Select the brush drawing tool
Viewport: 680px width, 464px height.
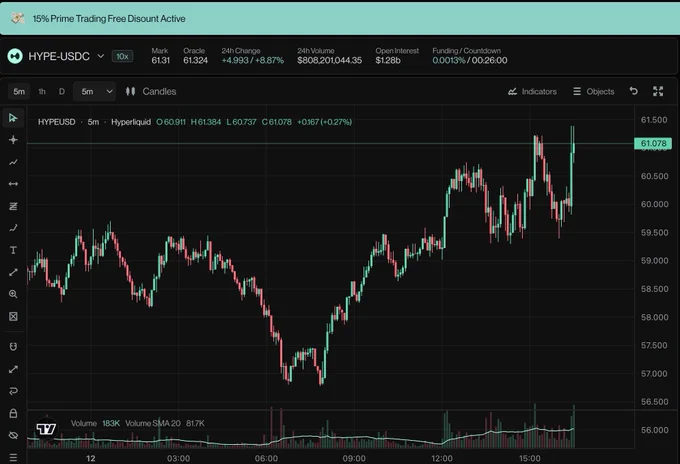(x=13, y=228)
